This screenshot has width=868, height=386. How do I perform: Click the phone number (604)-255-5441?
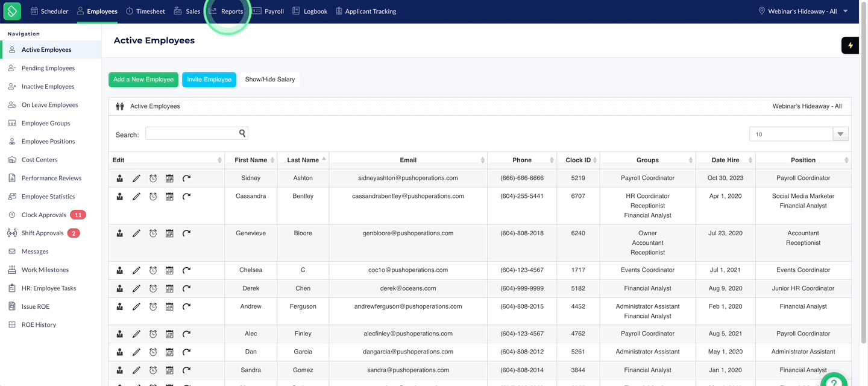click(522, 196)
